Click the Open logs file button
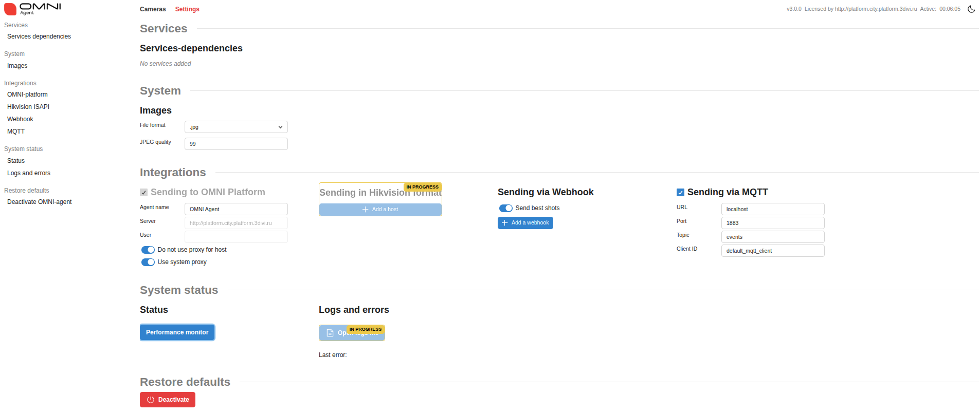Viewport: 980px width, 413px height. 352,333
